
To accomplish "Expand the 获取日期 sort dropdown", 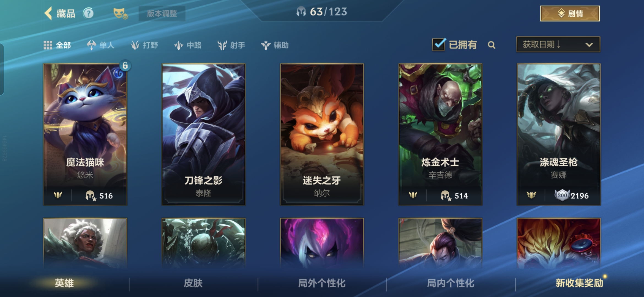I will pos(558,44).
